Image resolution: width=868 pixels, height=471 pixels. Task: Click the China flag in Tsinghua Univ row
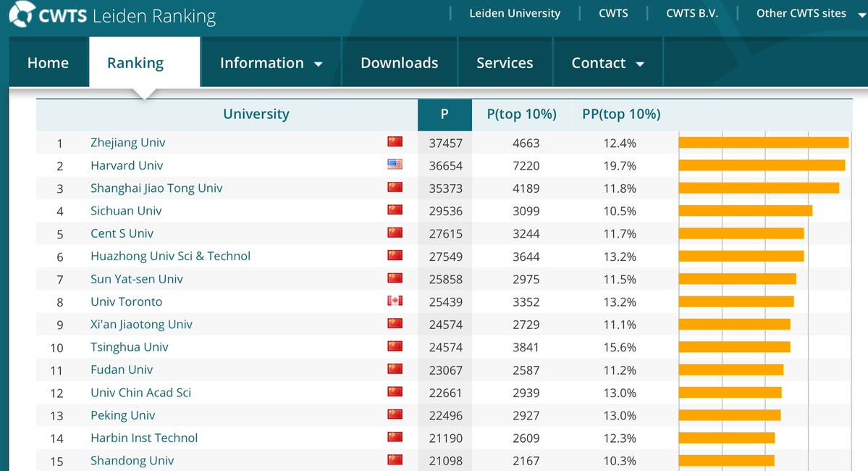click(x=395, y=346)
